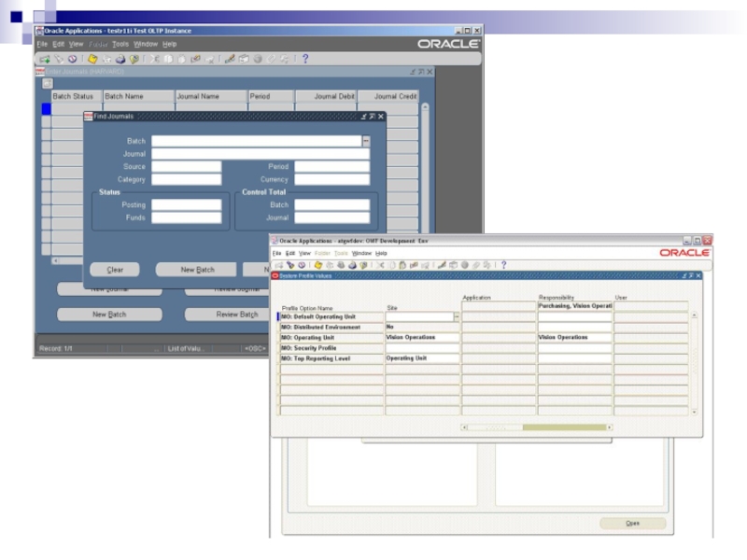Click Help question mark in OMF Development toolbar
The image size is (747, 560).
503,265
